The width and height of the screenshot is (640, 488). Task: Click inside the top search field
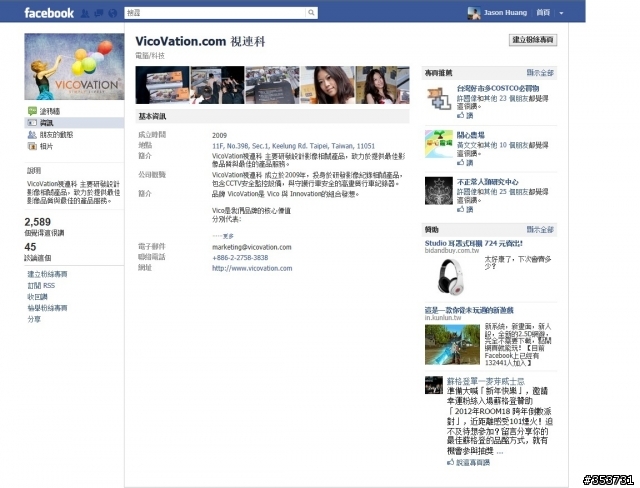(215, 13)
